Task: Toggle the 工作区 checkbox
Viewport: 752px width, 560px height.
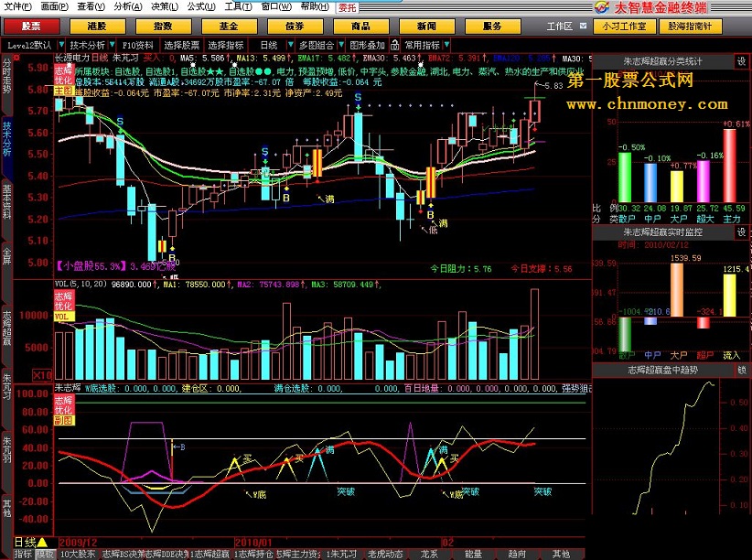Action: 583,26
